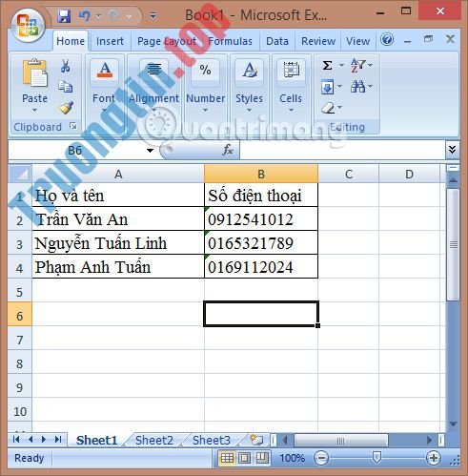468x476 pixels.
Task: Switch to the Home tab
Action: (71, 41)
